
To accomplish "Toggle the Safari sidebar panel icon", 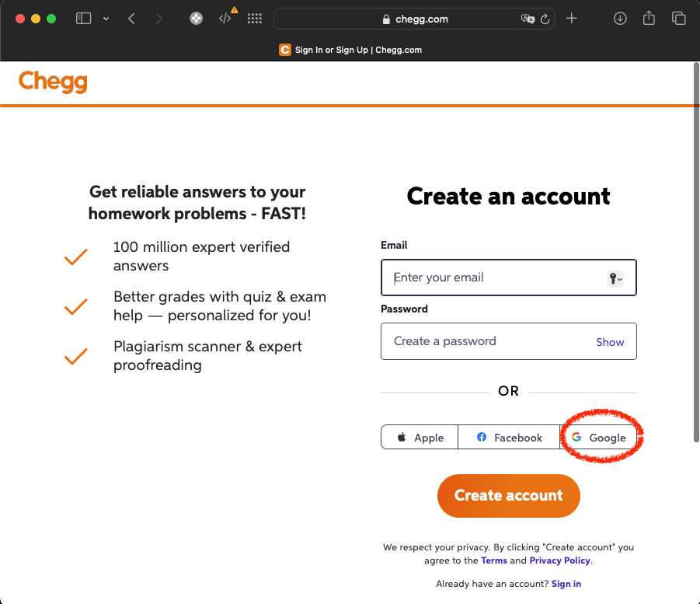I will (x=83, y=18).
